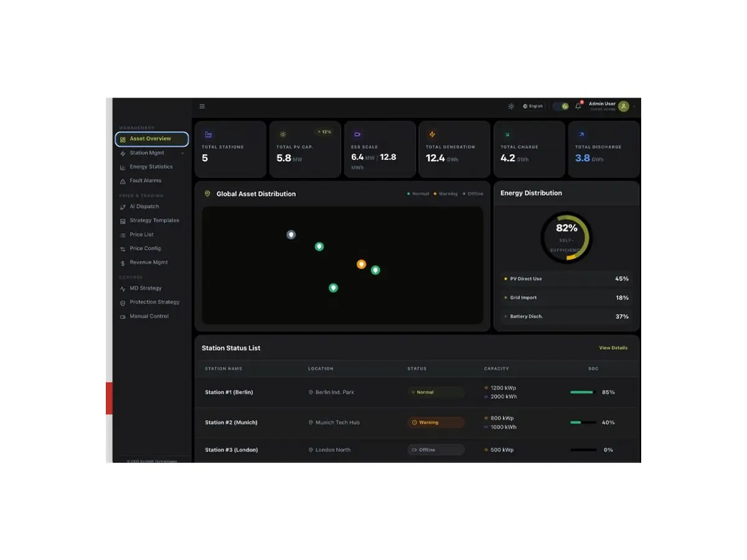
Task: Click the 0% SOC bar for London
Action: coord(583,450)
